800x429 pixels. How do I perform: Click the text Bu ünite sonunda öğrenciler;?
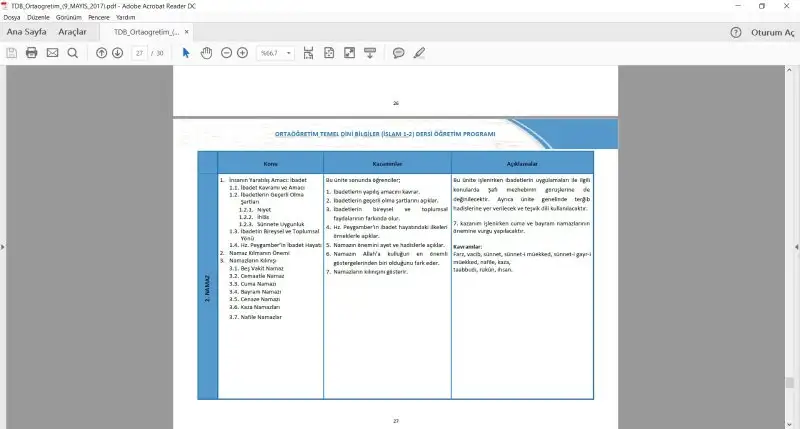coord(363,180)
